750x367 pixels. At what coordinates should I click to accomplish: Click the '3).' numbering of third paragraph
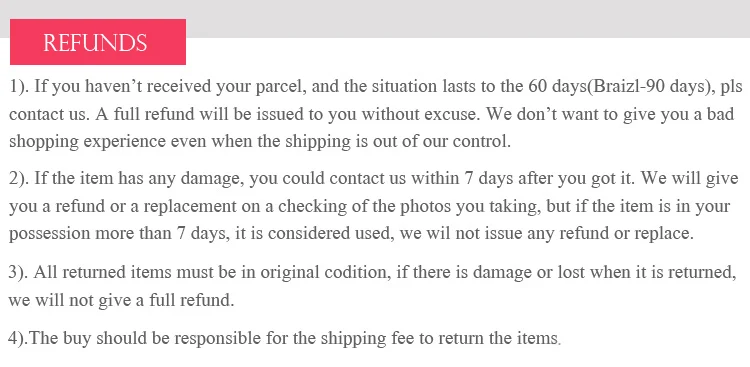tap(19, 272)
